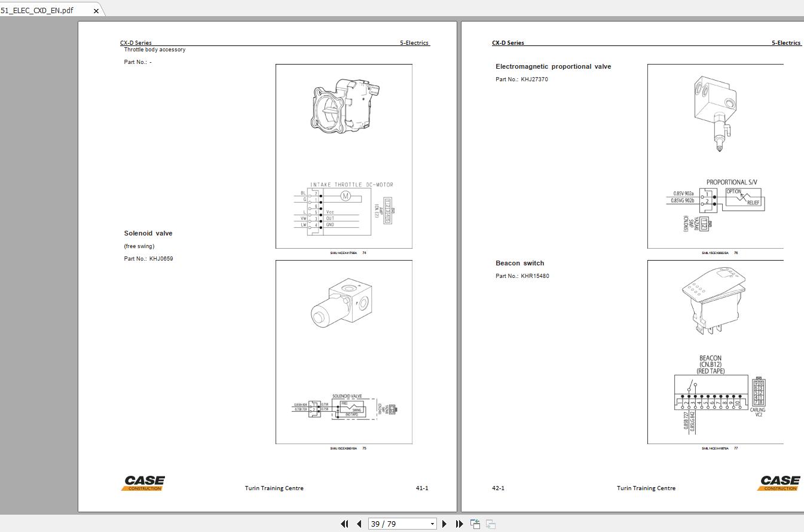This screenshot has width=804, height=532.
Task: Click 'Turin Training Centre' on page 41-1
Action: point(274,488)
